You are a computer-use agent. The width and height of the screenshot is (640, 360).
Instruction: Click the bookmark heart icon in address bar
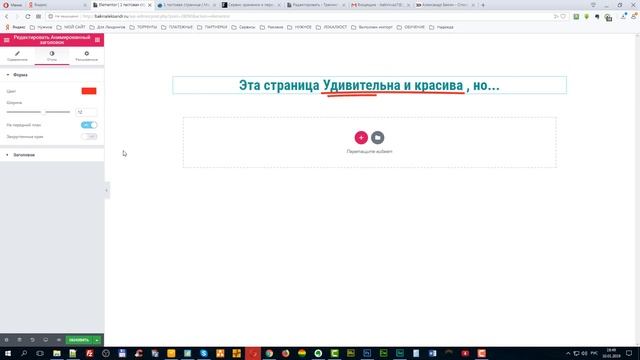pos(563,16)
